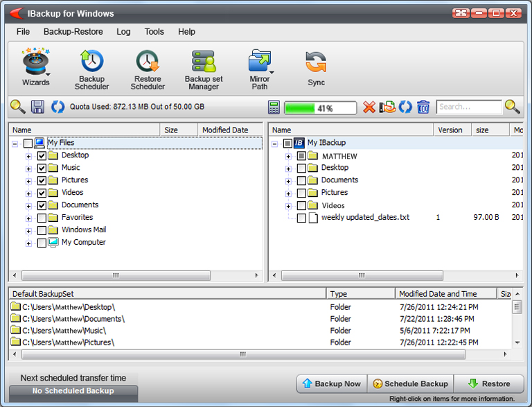Click the blue trash bin icon
The image size is (532, 407).
(423, 107)
